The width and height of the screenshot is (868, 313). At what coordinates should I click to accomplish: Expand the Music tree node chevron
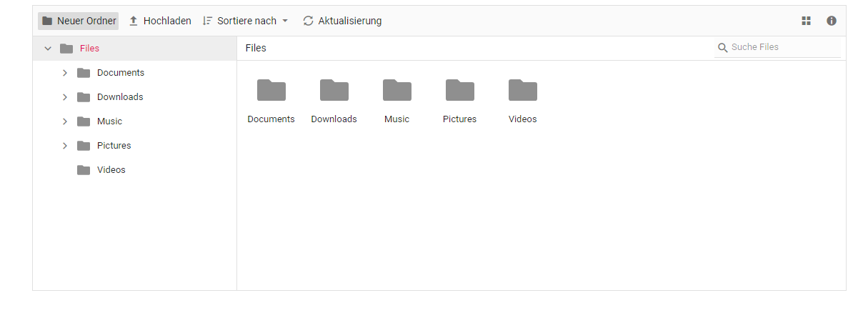tap(65, 121)
